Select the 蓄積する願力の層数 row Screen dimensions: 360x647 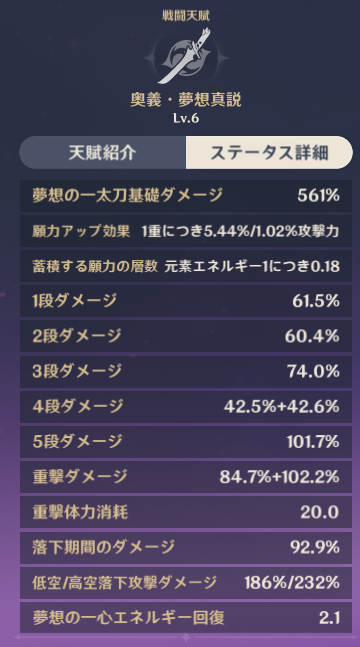186,266
